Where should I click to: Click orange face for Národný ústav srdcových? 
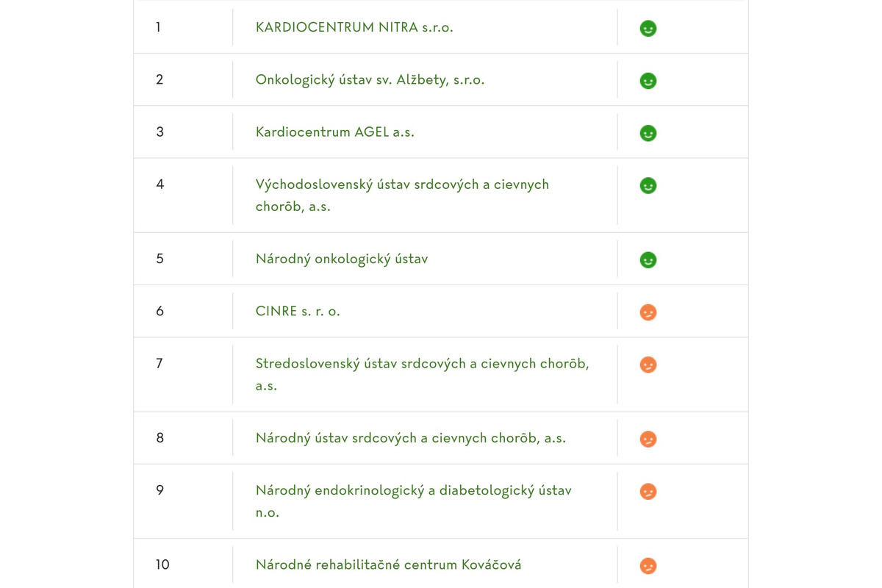tap(648, 439)
